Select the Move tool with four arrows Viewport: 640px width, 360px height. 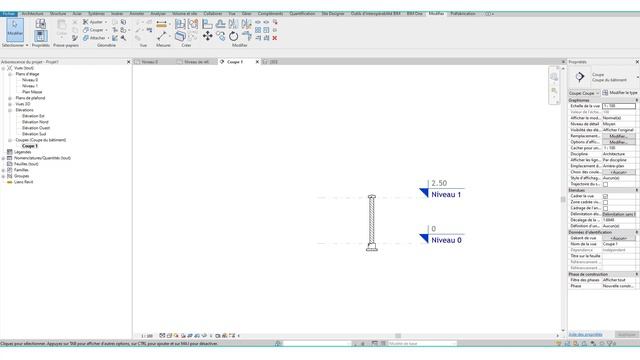[207, 36]
